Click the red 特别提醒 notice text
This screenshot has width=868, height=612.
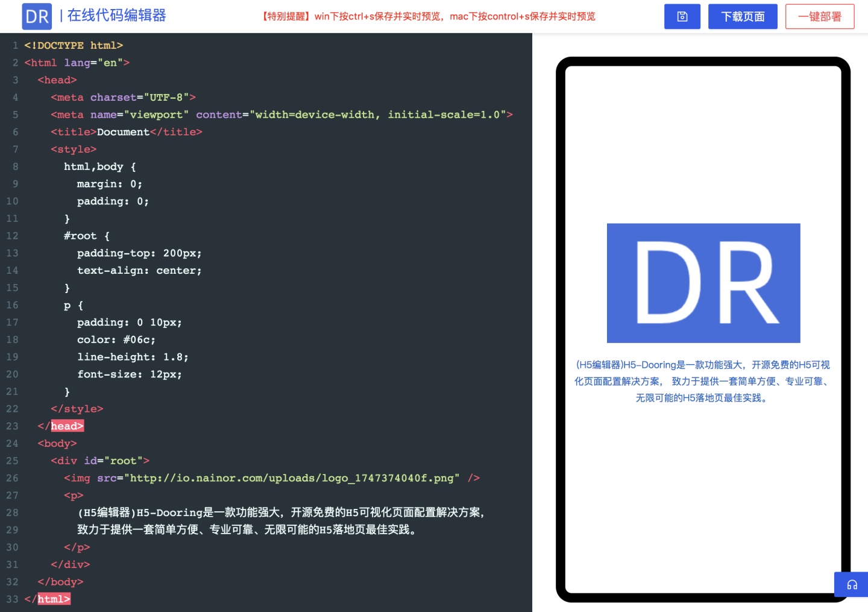(428, 16)
